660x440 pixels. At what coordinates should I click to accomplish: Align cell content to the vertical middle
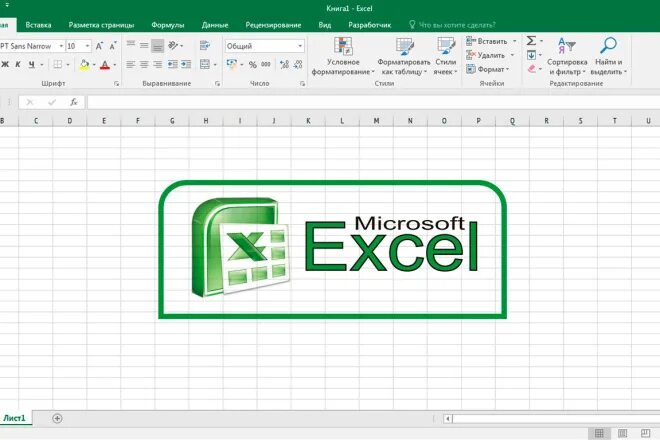144,45
